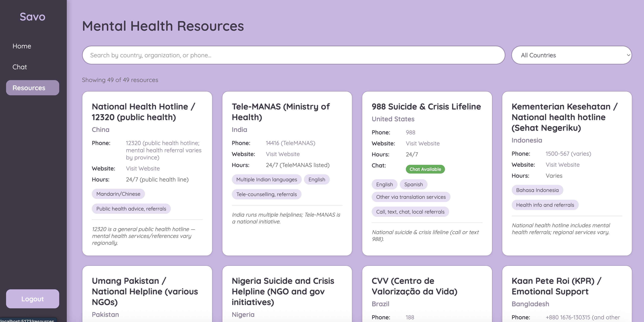Image resolution: width=644 pixels, height=322 pixels.
Task: Visit Website for 988 Lifeline
Action: pos(423,143)
